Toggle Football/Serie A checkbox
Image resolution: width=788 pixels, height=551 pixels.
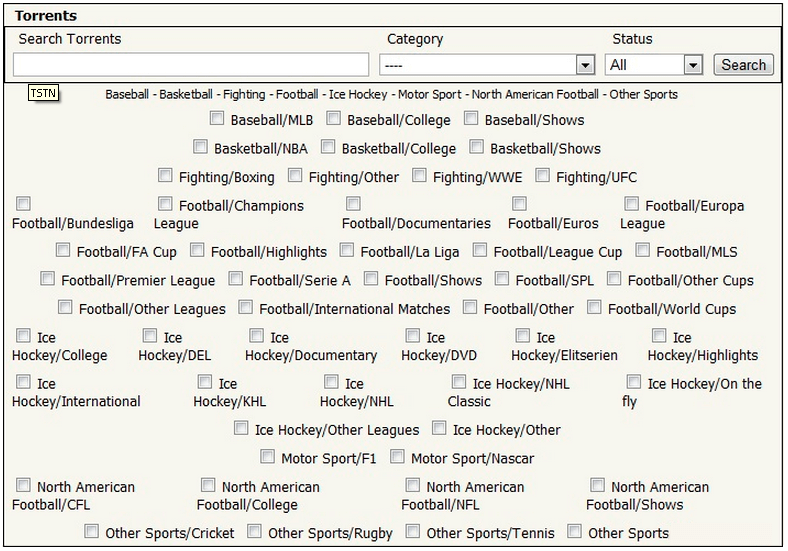(236, 279)
